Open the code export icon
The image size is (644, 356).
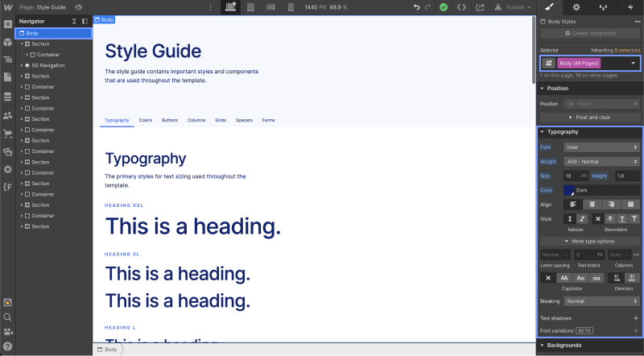tap(461, 7)
